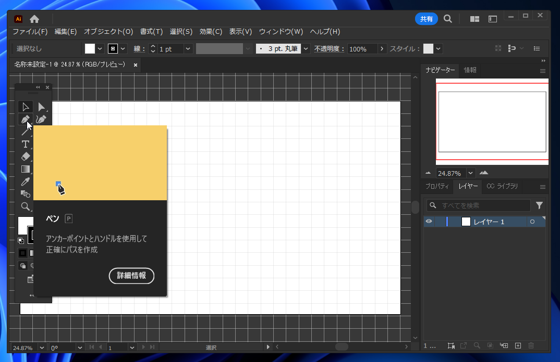Select the Eraser tool
Viewport: 560px width, 362px height.
pyautogui.click(x=25, y=156)
